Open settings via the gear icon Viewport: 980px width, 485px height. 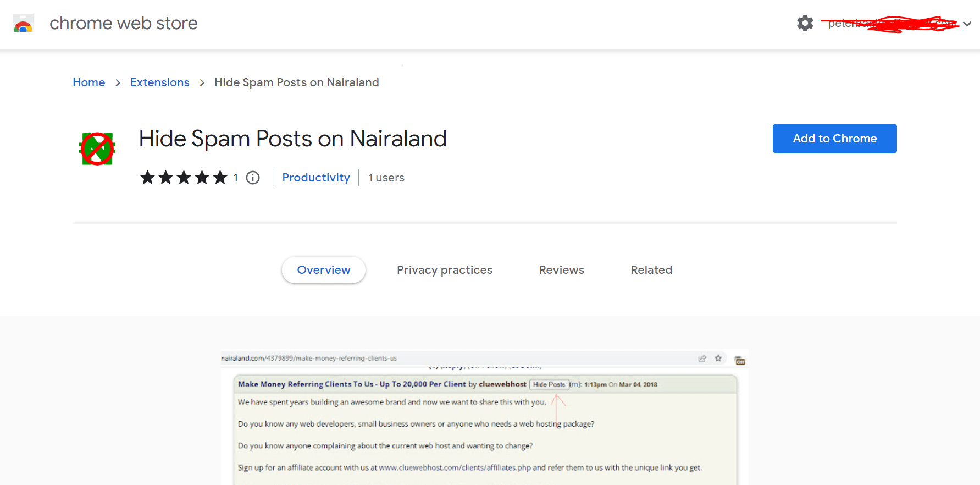pos(805,23)
